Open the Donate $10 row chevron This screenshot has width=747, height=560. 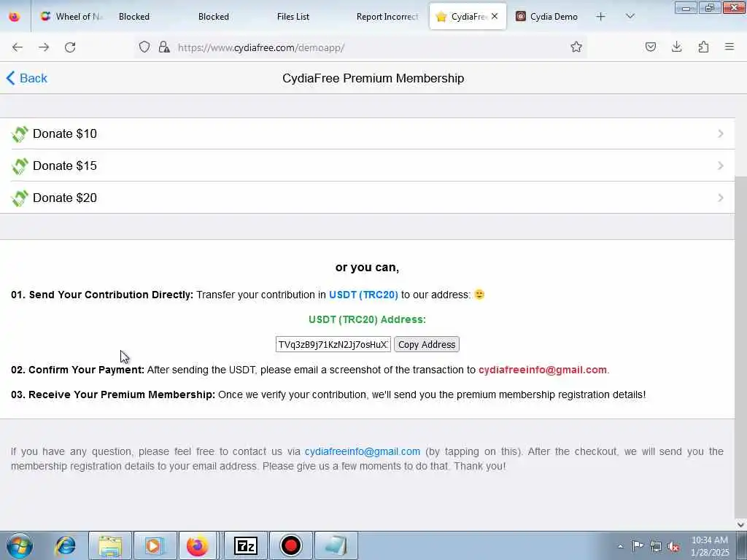[720, 134]
